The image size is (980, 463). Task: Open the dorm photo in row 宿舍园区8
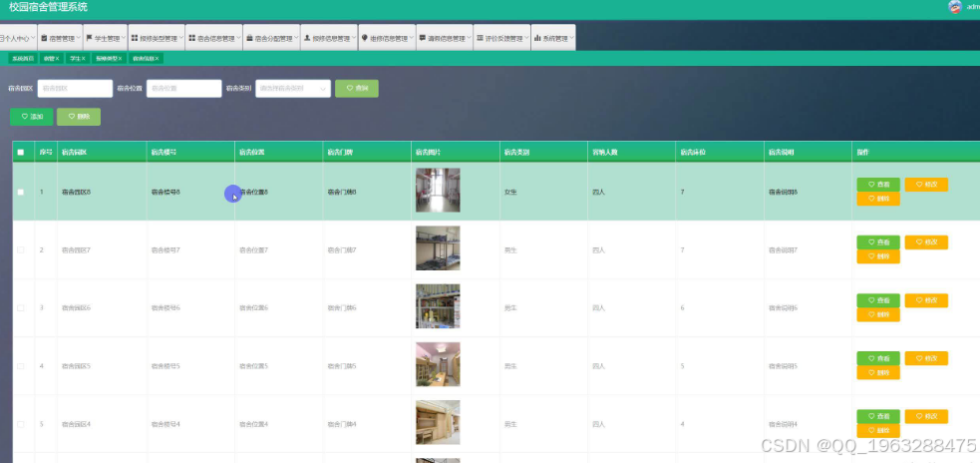pyautogui.click(x=438, y=191)
